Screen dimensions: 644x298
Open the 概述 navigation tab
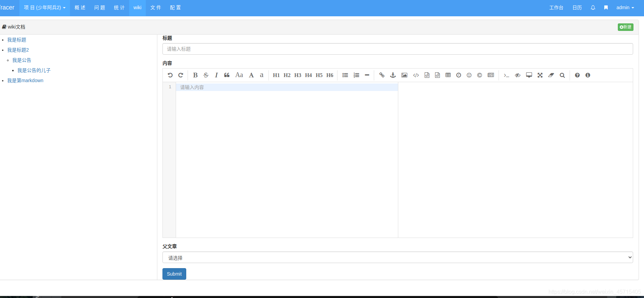80,8
